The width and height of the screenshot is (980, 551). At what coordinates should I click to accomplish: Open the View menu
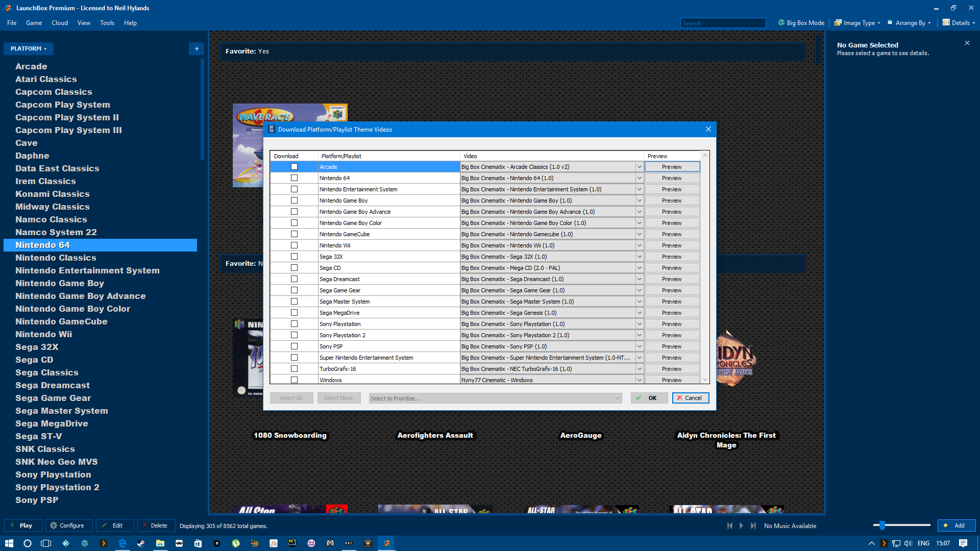[84, 23]
